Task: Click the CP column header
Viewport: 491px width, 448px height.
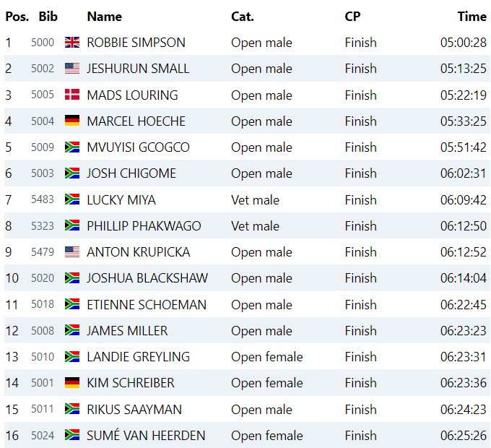Action: pos(352,17)
